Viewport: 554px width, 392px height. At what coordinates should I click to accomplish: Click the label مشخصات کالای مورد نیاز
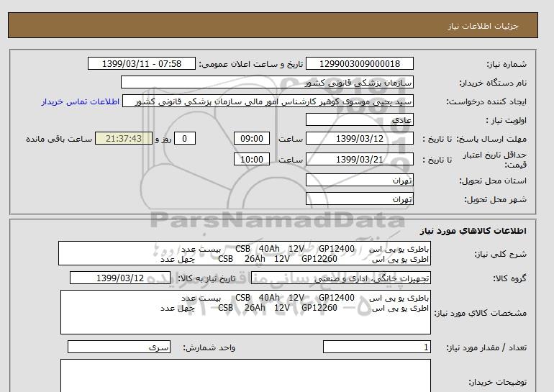pyautogui.click(x=481, y=313)
